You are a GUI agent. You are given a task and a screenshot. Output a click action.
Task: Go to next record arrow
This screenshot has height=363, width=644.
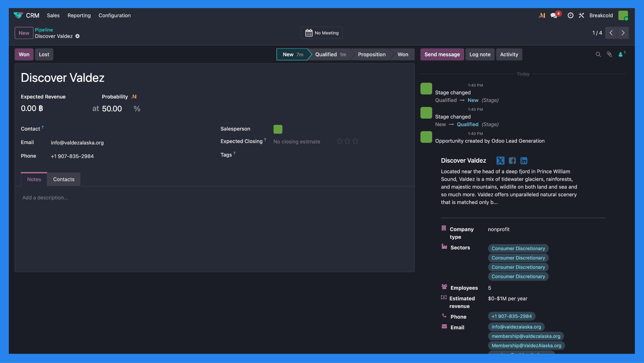tap(623, 33)
